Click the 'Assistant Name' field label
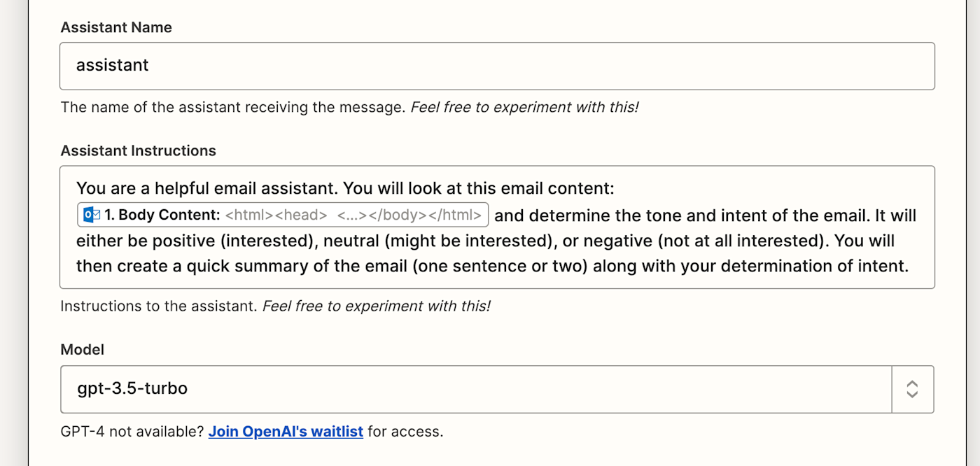980x466 pixels. click(116, 27)
